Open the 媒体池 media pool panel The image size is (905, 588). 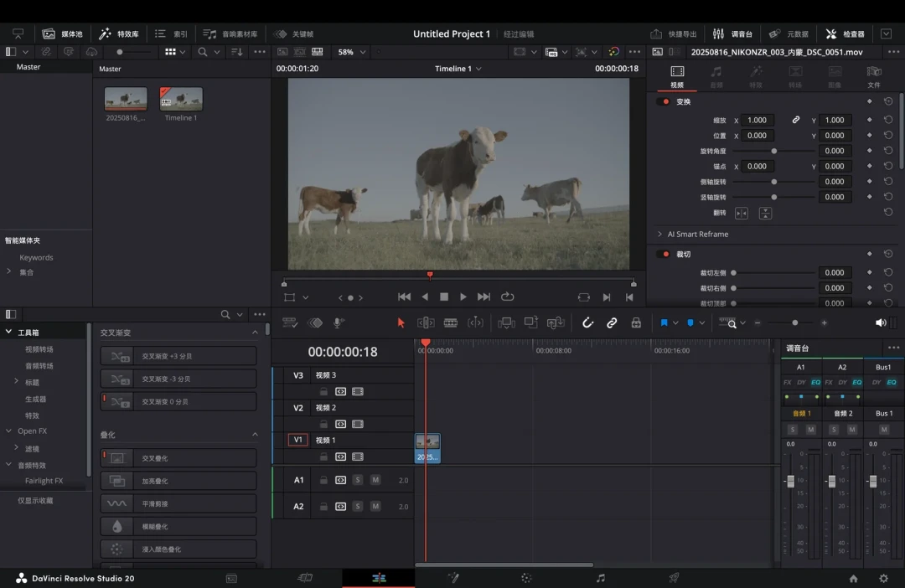tap(62, 34)
